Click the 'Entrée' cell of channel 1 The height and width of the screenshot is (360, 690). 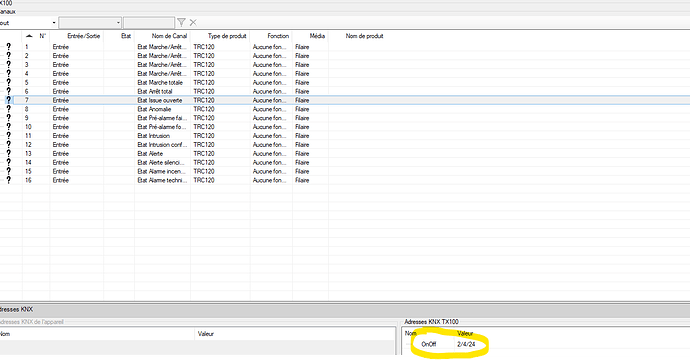click(x=61, y=47)
